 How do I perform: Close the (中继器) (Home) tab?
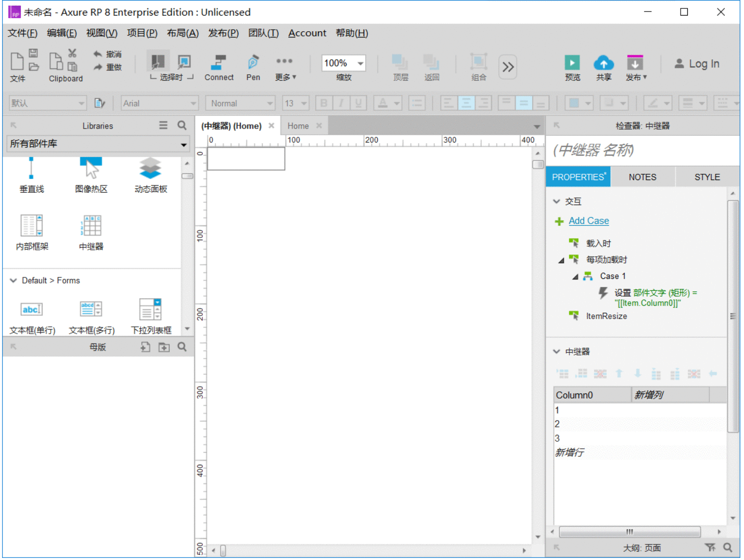pos(271,125)
